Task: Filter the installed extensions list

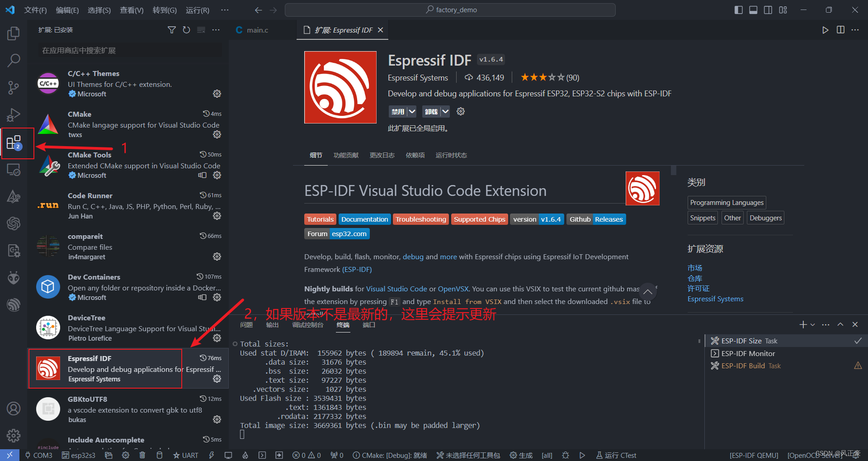Action: tap(172, 30)
